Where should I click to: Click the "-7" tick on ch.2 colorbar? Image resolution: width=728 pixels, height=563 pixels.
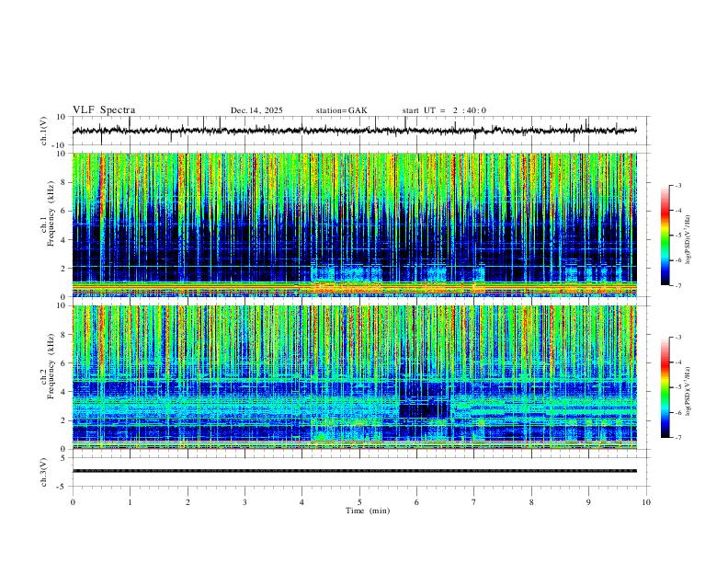677,437
